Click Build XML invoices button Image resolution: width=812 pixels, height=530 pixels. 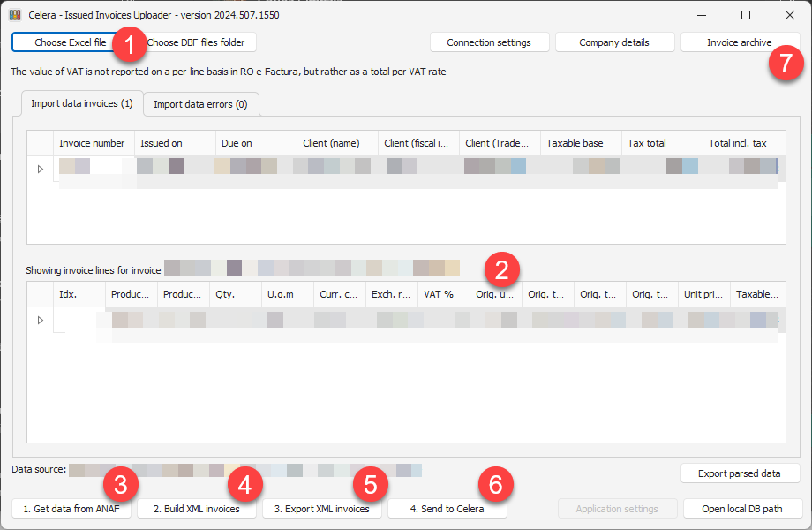pyautogui.click(x=197, y=509)
